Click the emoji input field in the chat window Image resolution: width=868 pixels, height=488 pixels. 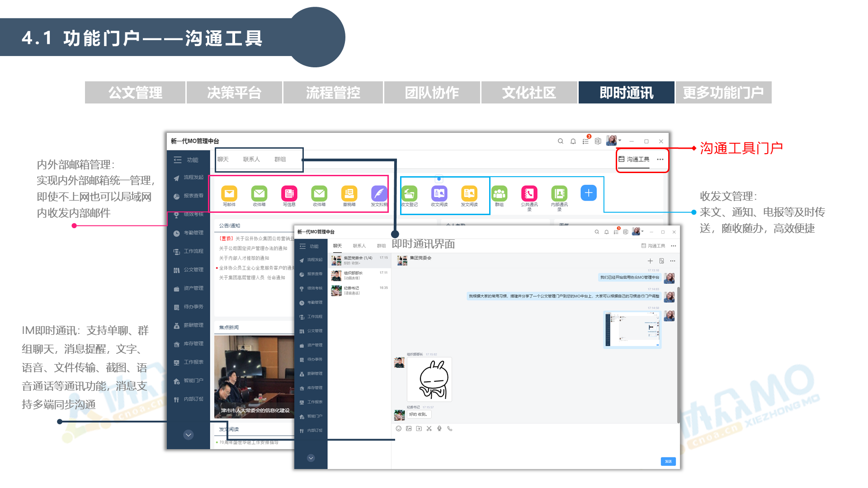click(398, 428)
